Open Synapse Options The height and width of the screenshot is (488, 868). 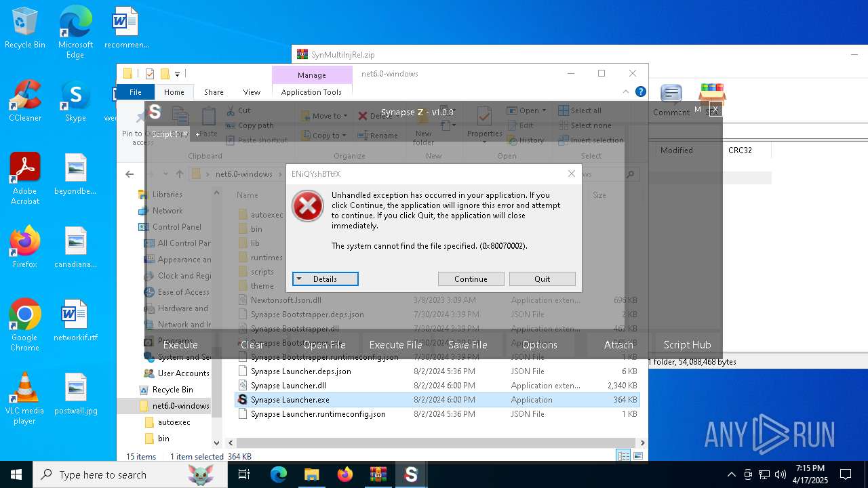[x=540, y=345]
